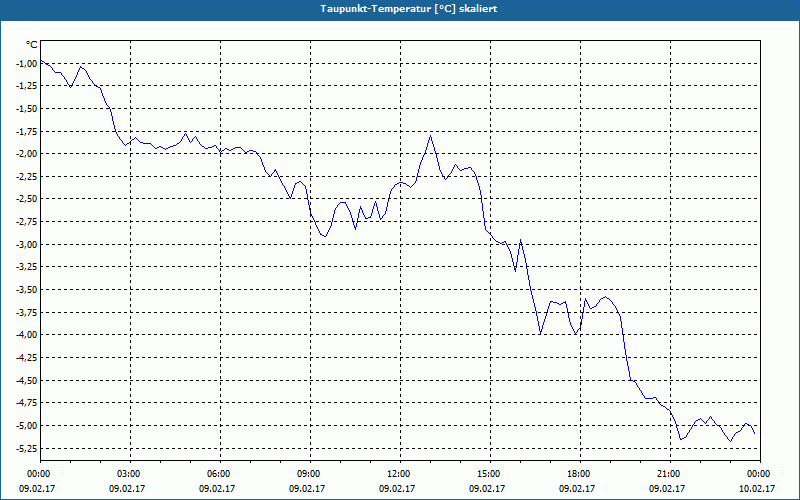This screenshot has height=500, width=800.
Task: Select the -3,00 y-axis label
Action: tap(27, 244)
